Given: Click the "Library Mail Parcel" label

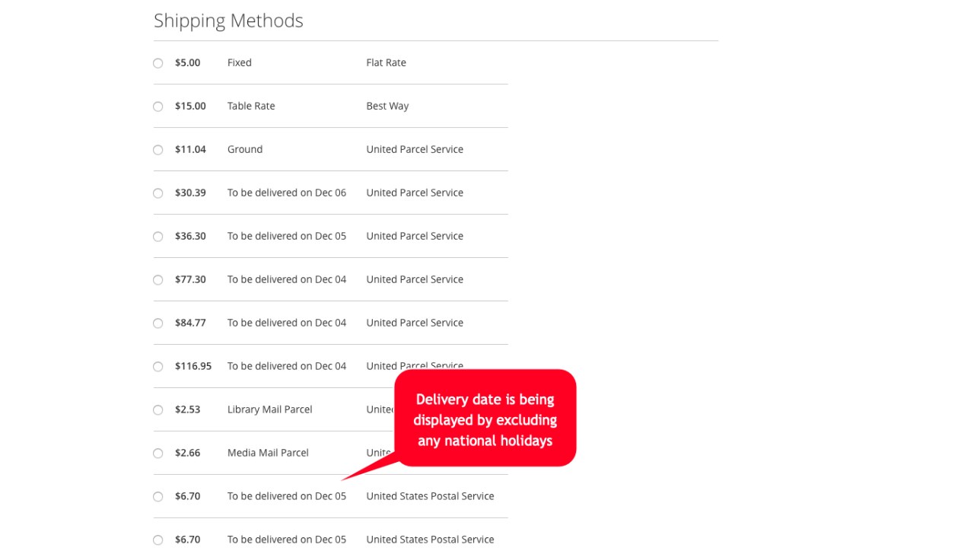Looking at the screenshot, I should (269, 409).
